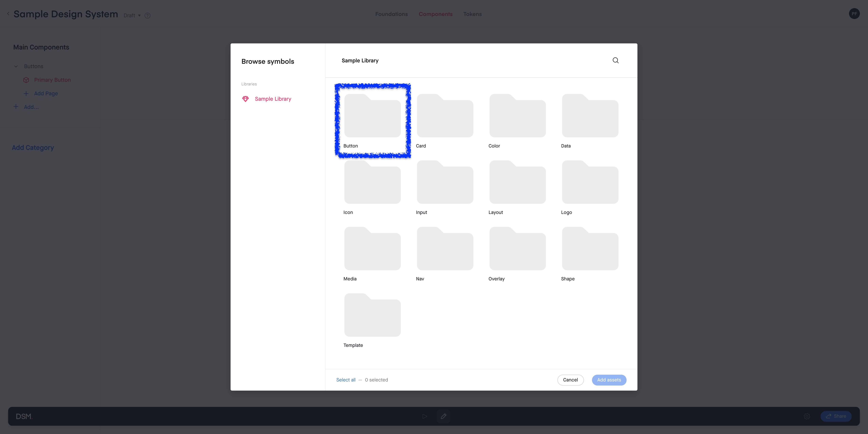
Task: Click the Add... link under Buttons
Action: coord(31,107)
